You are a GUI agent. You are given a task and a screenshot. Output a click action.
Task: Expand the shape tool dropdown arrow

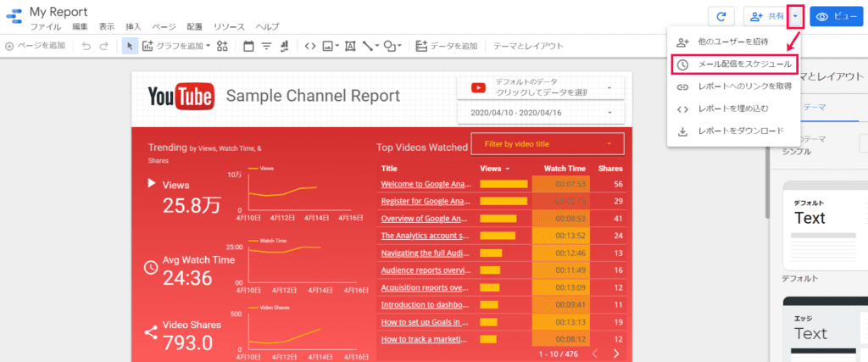[400, 46]
